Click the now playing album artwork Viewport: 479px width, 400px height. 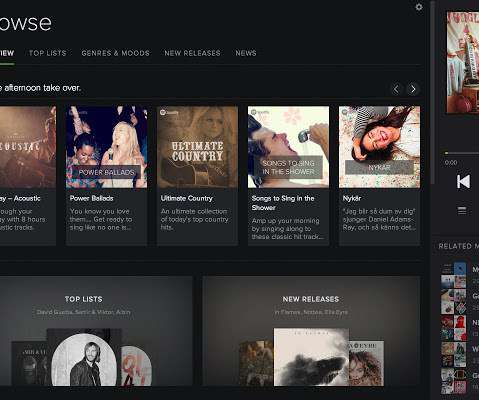click(x=463, y=63)
